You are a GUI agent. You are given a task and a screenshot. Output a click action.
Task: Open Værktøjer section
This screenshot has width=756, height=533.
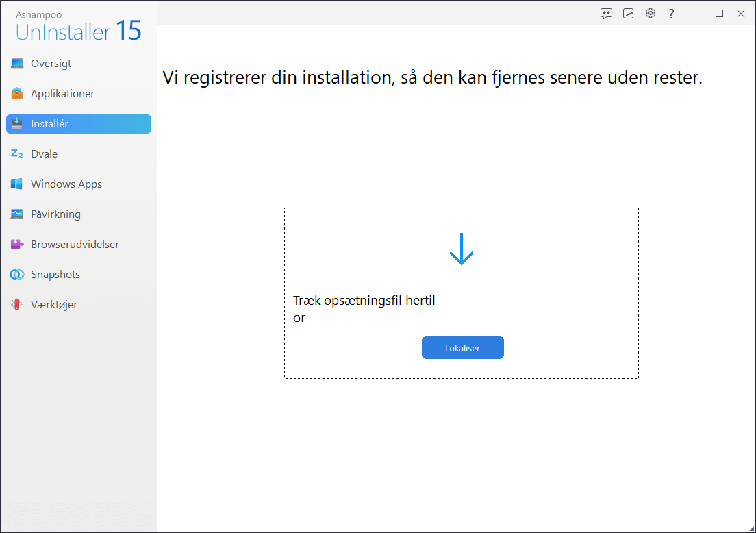(79, 304)
